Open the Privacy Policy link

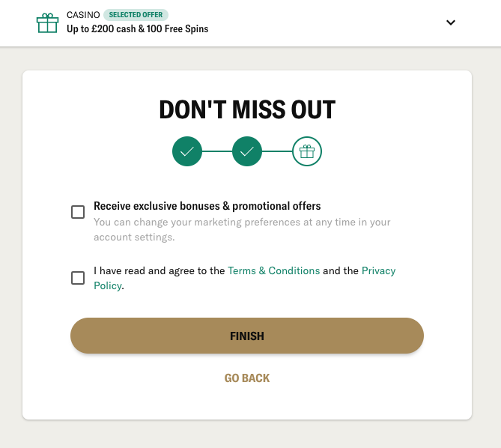coord(379,270)
